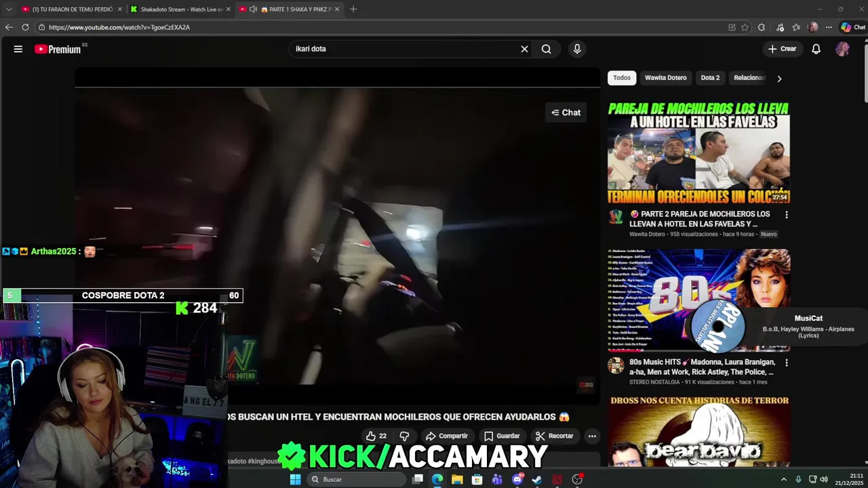Open Parte 2 Pareja de Mochileros title
Viewport: 868px width, 488px height.
(701, 219)
